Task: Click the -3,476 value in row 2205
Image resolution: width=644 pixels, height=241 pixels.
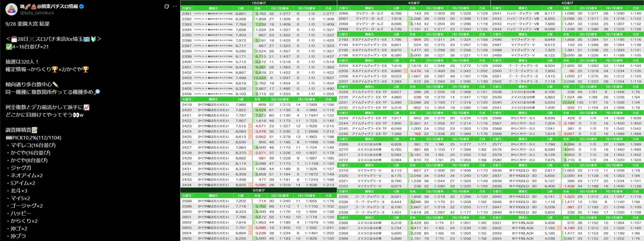Action: point(415,71)
